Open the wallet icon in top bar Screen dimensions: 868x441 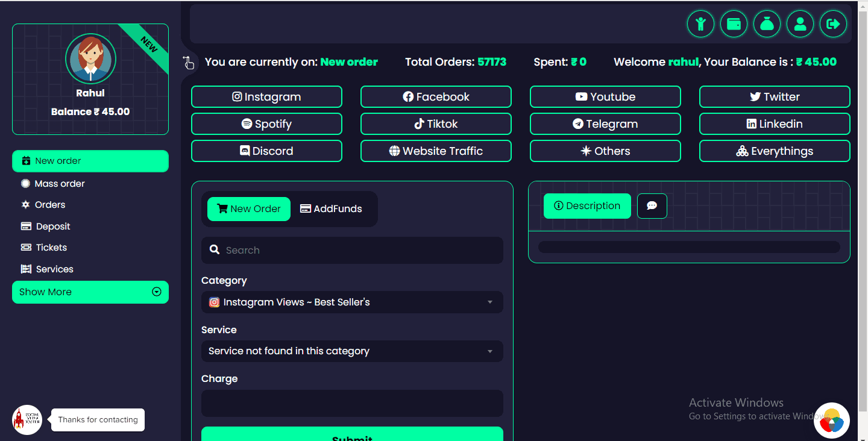pos(734,24)
